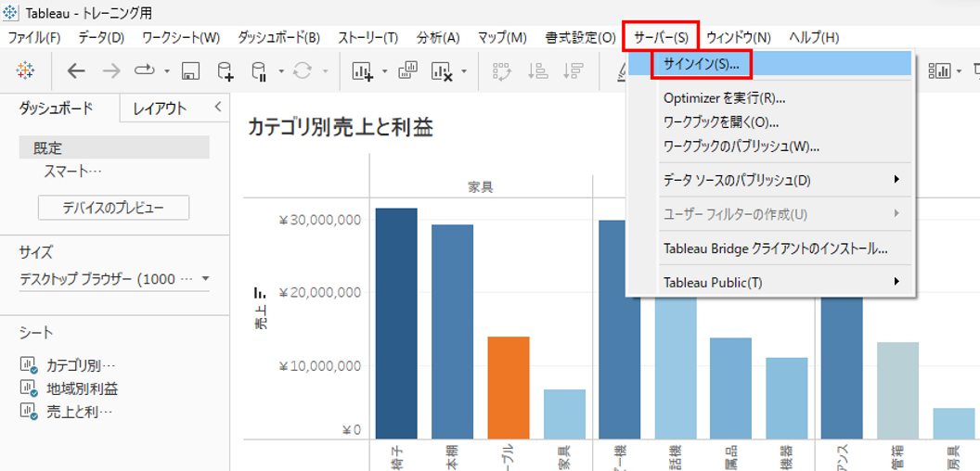This screenshot has height=471, width=980.
Task: Click the Replay animation icon
Action: (145, 71)
